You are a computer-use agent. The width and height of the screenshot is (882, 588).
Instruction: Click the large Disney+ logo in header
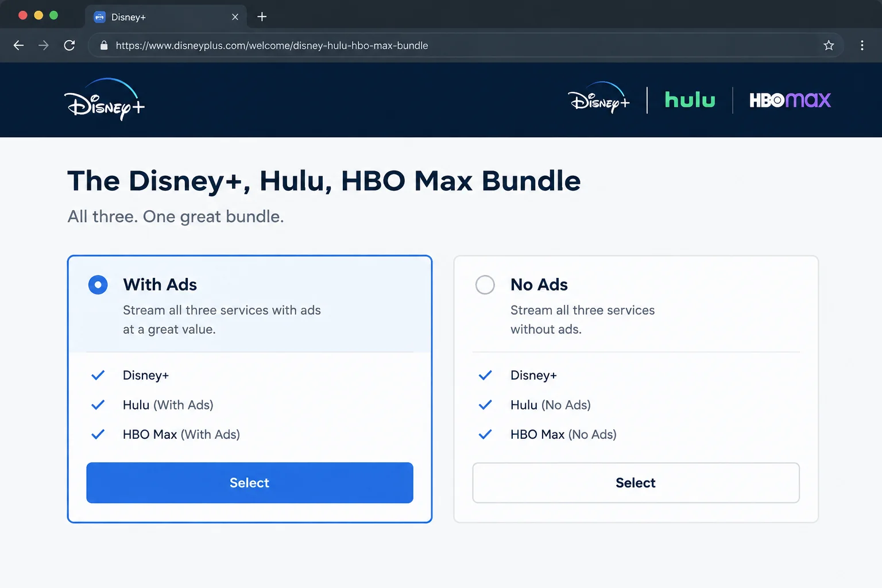105,99
